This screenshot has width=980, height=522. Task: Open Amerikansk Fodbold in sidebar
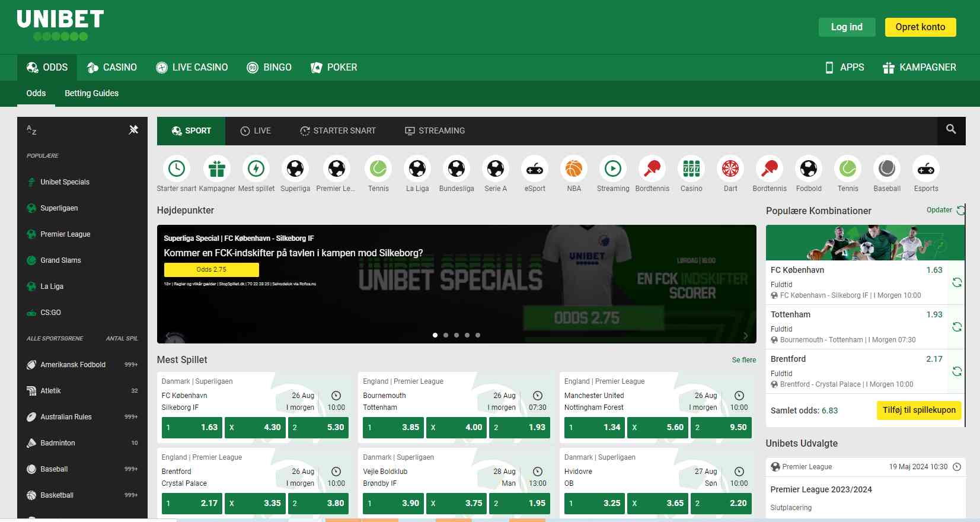82,365
